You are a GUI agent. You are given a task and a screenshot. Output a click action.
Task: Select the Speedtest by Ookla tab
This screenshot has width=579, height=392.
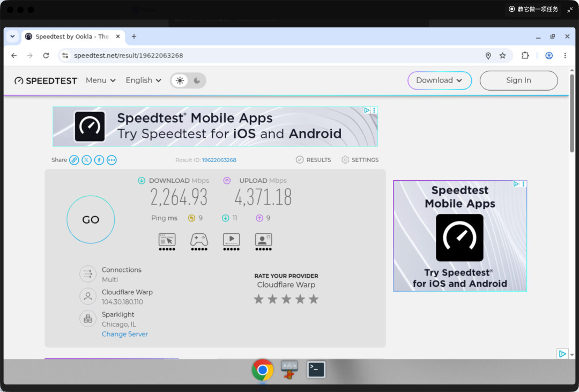click(72, 36)
